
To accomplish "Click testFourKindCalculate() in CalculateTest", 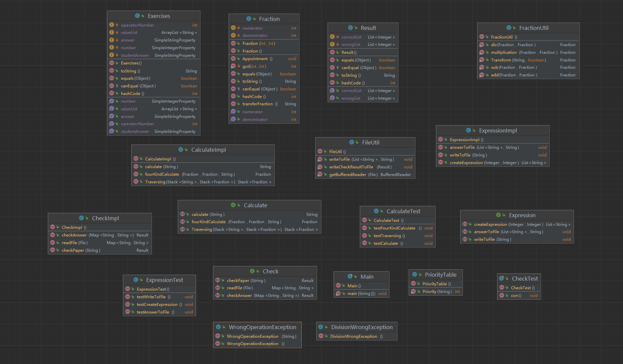I will [398, 228].
